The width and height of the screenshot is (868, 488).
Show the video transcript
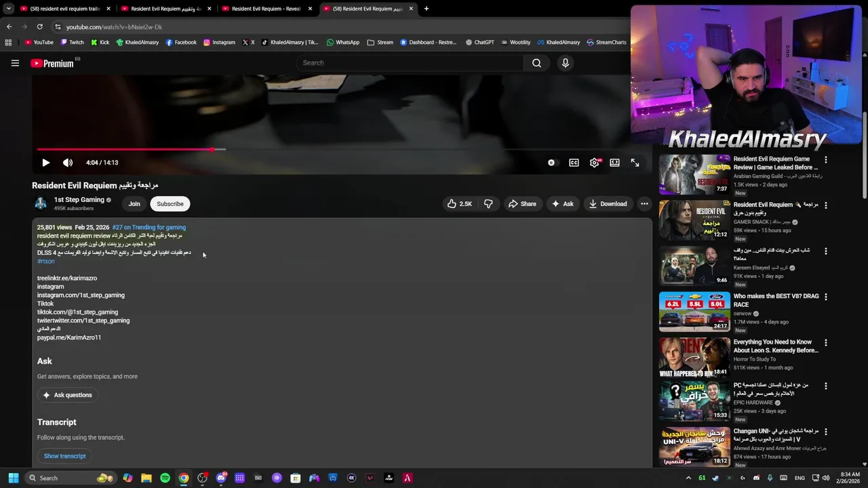pos(64,456)
